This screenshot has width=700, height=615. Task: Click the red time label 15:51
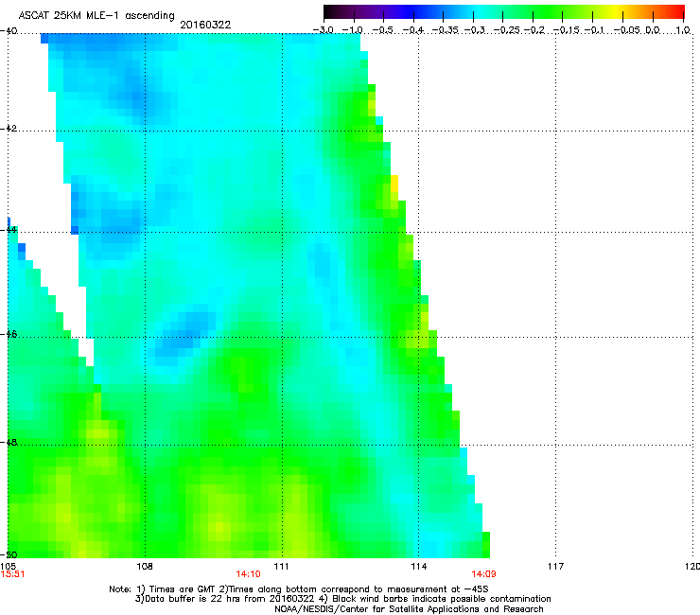[x=12, y=574]
